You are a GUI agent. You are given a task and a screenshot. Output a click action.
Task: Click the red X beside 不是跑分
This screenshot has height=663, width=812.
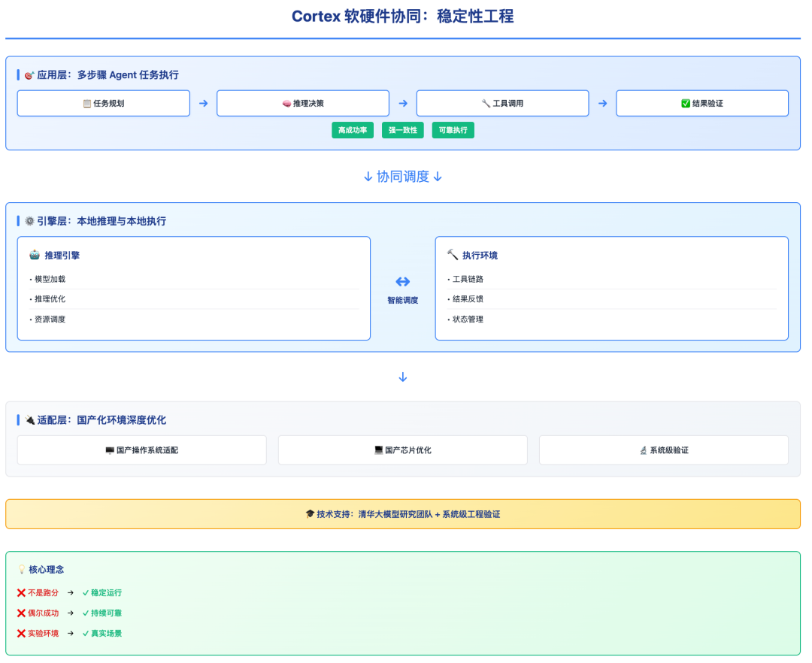coord(21,592)
